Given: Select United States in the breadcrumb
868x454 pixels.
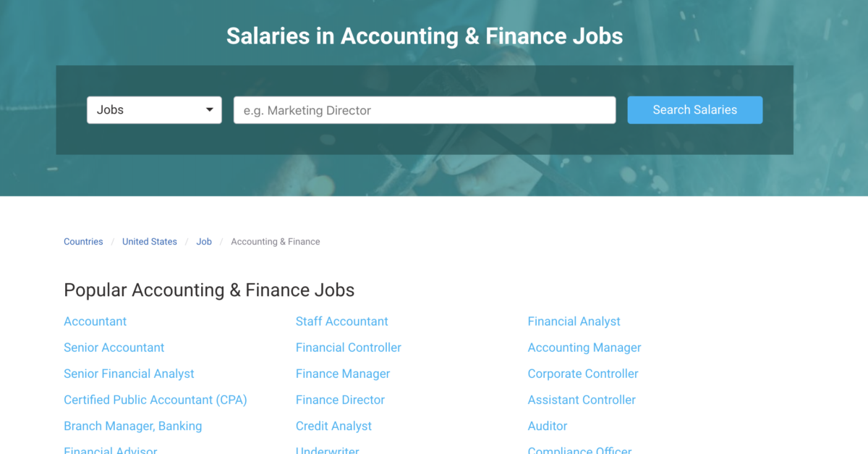Looking at the screenshot, I should coord(149,241).
